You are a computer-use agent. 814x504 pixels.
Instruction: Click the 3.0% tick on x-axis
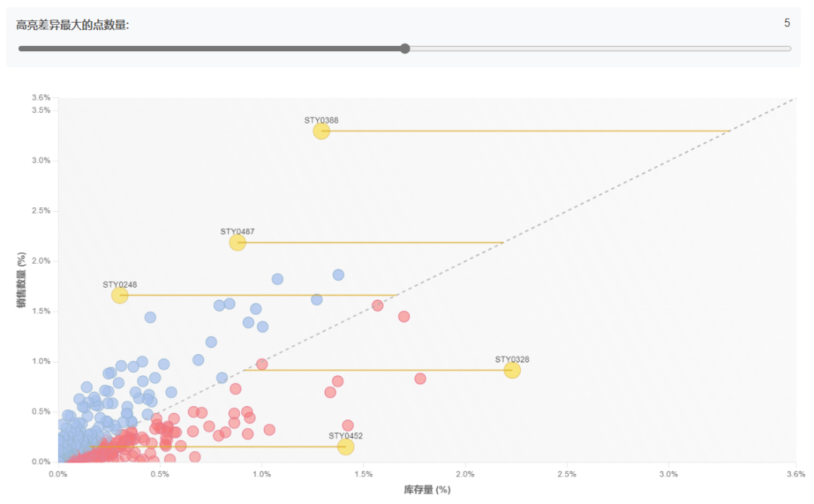pos(669,474)
